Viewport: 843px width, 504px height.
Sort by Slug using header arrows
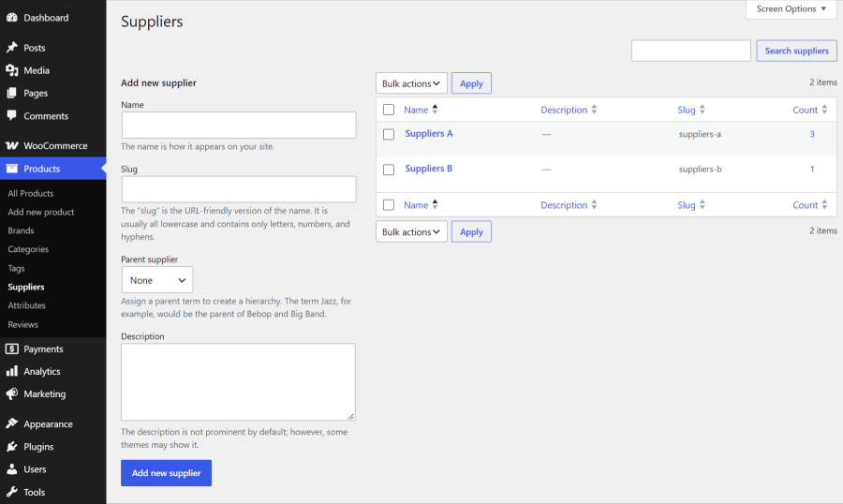(x=702, y=110)
